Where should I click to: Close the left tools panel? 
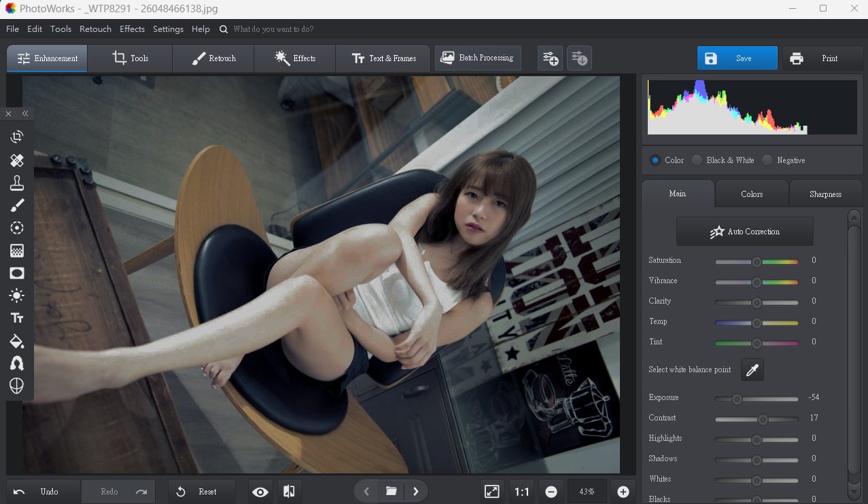(x=9, y=113)
